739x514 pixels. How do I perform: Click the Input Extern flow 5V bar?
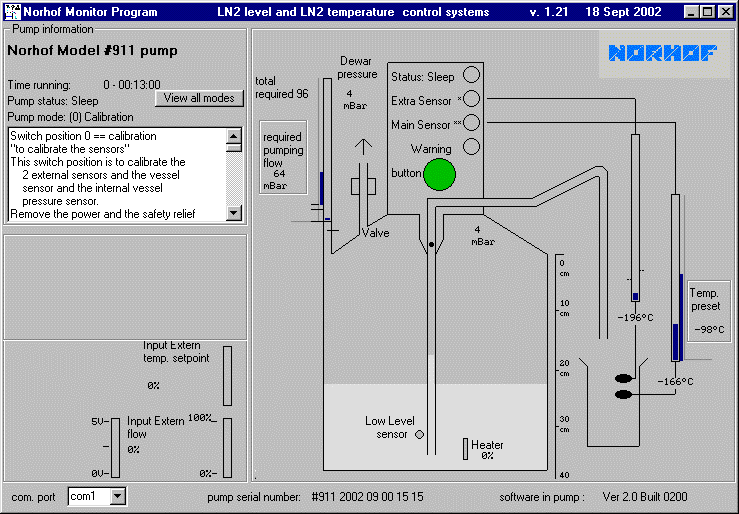tap(115, 448)
